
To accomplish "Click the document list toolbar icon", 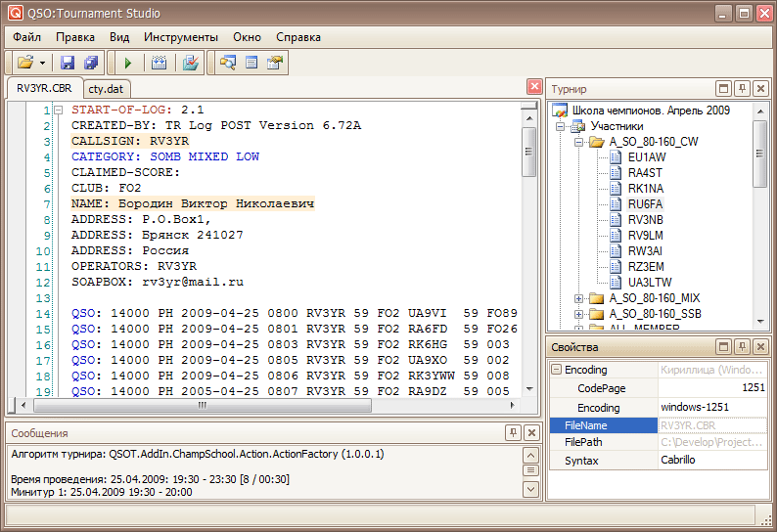I will click(x=251, y=63).
